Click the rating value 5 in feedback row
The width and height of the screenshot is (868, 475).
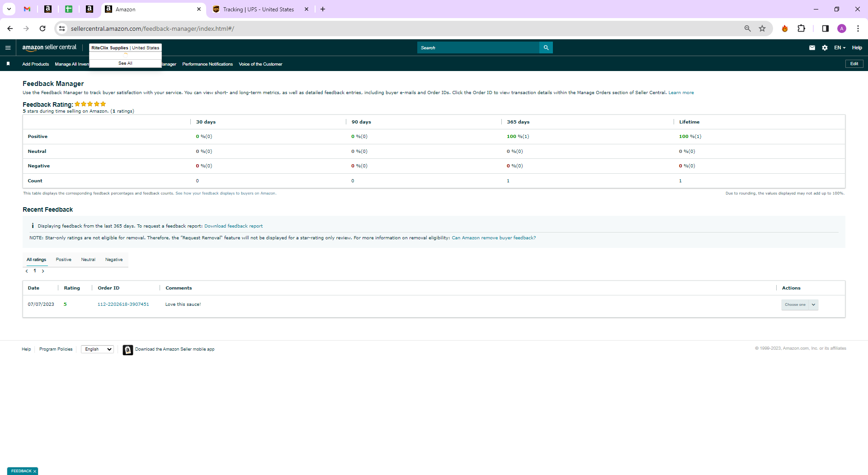point(65,304)
